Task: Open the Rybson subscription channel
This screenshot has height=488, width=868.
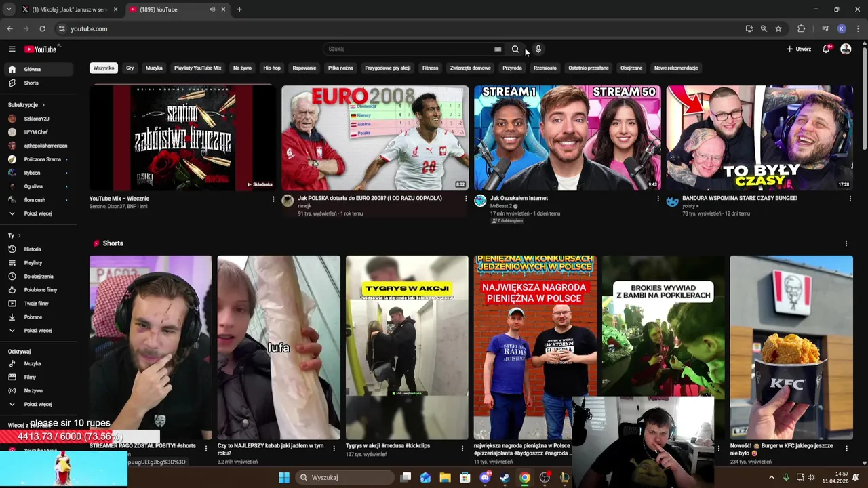Action: click(39, 173)
